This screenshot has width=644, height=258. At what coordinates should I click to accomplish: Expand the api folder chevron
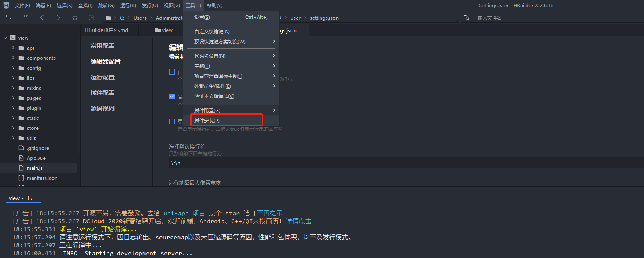click(13, 48)
